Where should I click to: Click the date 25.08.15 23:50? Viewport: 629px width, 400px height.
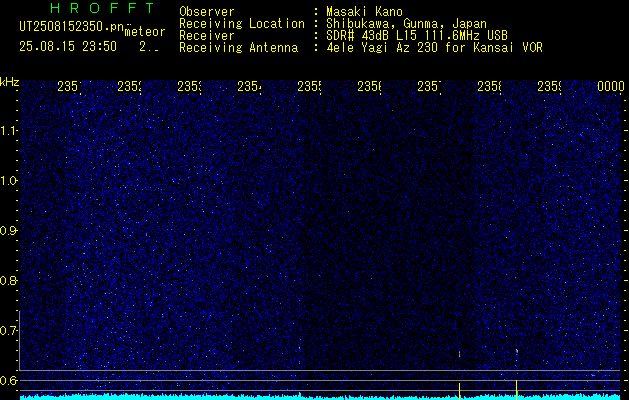pos(68,47)
